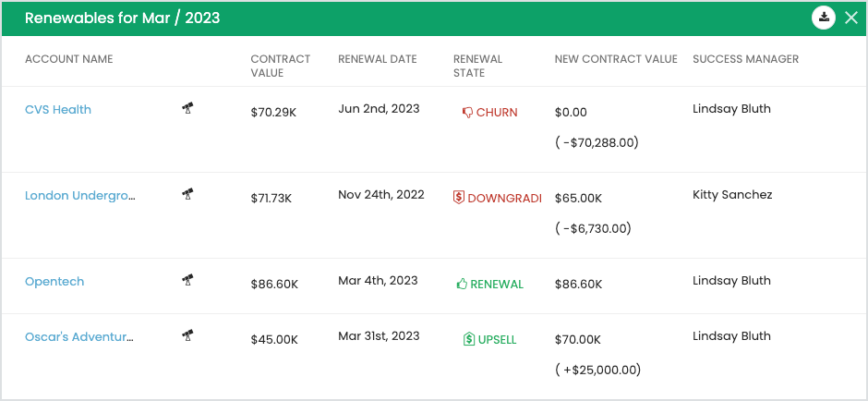Open the CVS Health account link
Viewport: 868px width, 401px height.
pyautogui.click(x=58, y=110)
